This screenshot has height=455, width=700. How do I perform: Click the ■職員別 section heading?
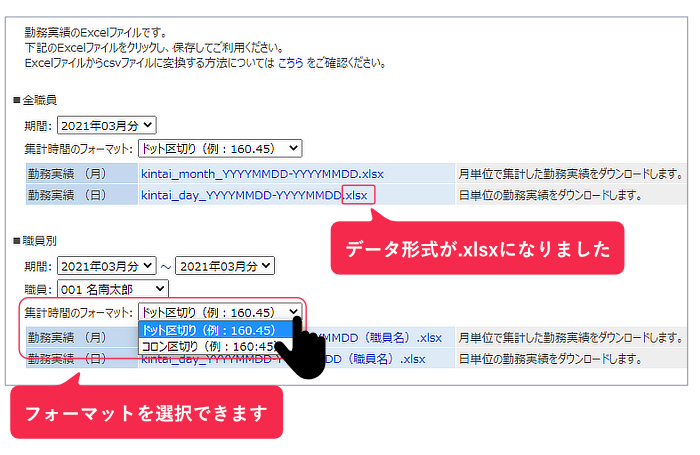coord(35,243)
